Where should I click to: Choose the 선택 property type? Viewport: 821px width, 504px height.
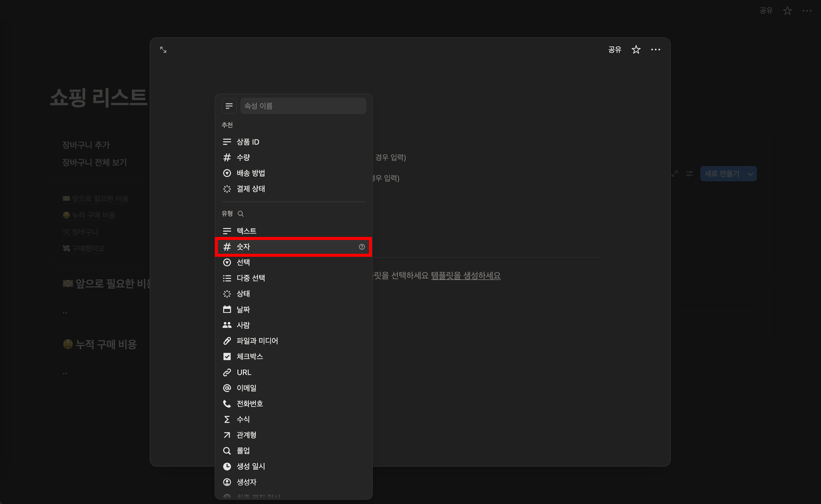pos(243,262)
